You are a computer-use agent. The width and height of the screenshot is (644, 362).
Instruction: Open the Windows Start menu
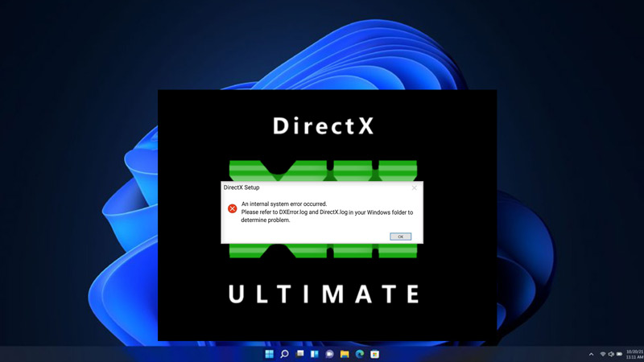(x=269, y=354)
